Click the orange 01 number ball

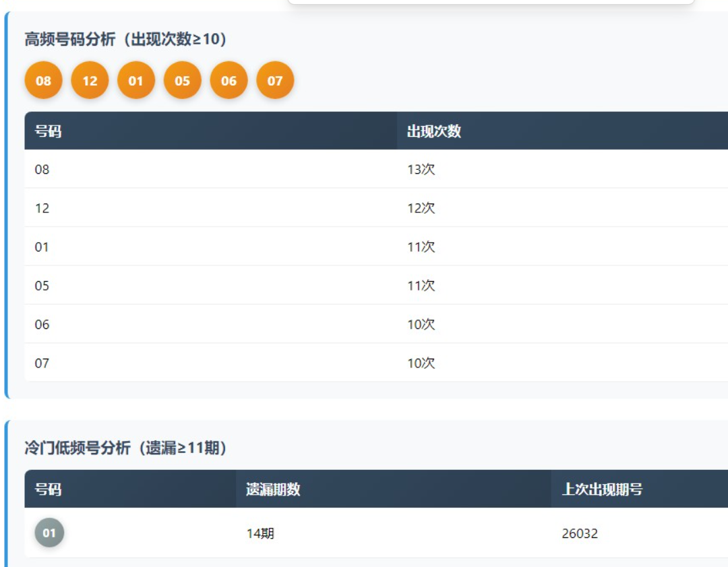coord(136,81)
